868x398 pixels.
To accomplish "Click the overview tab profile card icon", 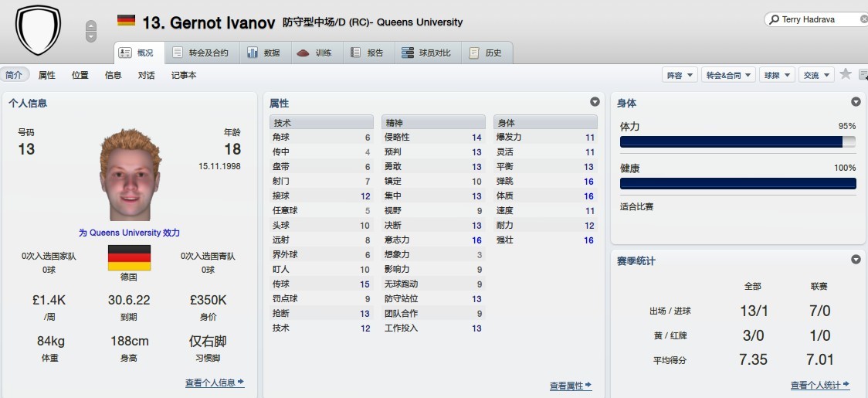I will click(125, 53).
